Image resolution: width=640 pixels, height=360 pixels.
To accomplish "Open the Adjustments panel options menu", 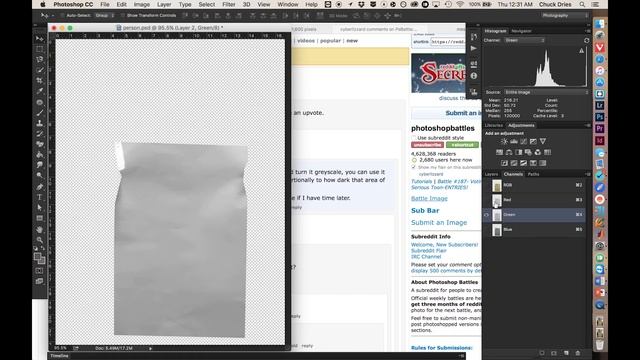I will click(587, 125).
